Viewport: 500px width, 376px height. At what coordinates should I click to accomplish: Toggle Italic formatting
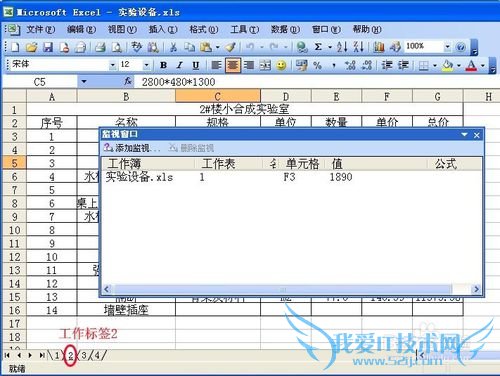(180, 65)
